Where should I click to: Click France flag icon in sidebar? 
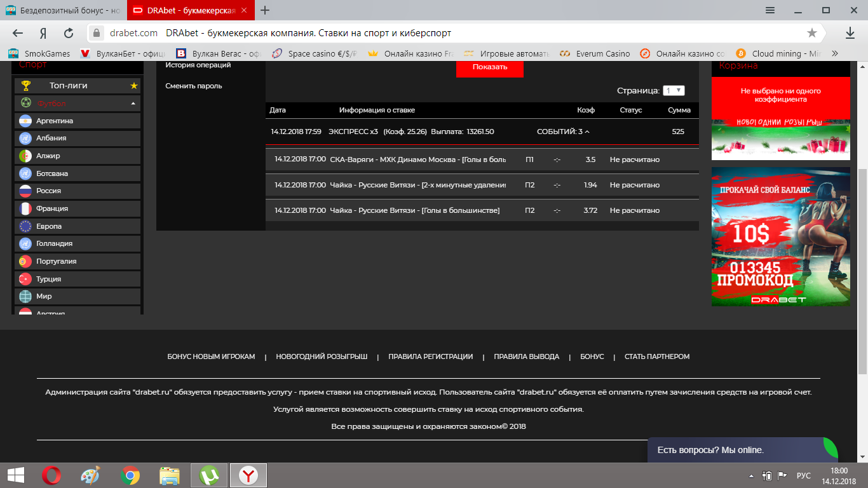point(25,208)
